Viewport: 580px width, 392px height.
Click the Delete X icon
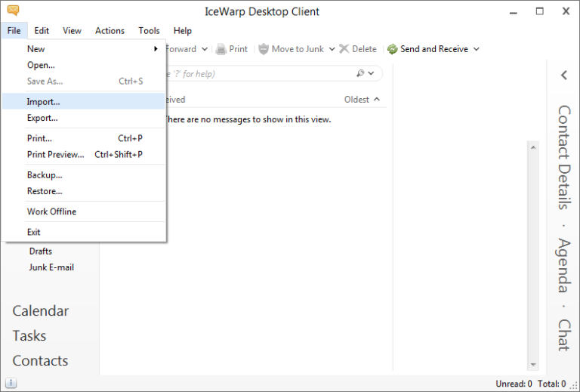(x=344, y=49)
